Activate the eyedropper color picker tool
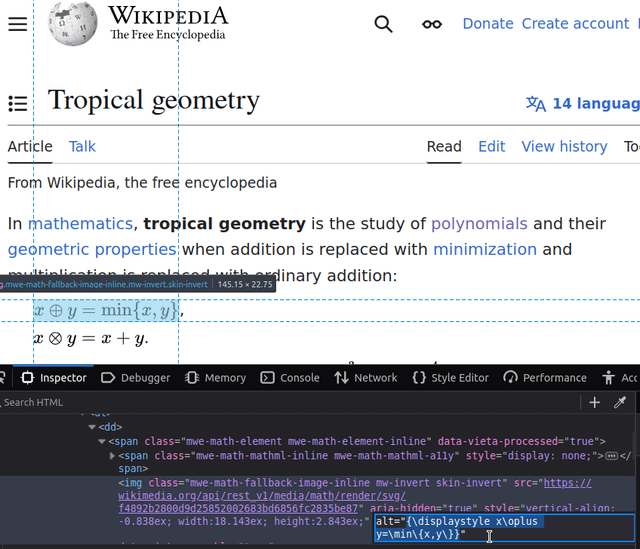The height and width of the screenshot is (549, 640). tap(620, 402)
